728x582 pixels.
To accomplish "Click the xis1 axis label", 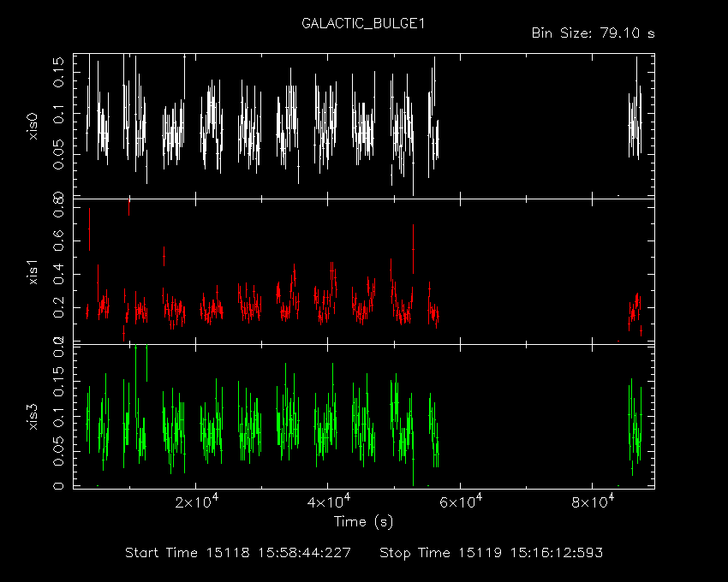I will (x=33, y=272).
